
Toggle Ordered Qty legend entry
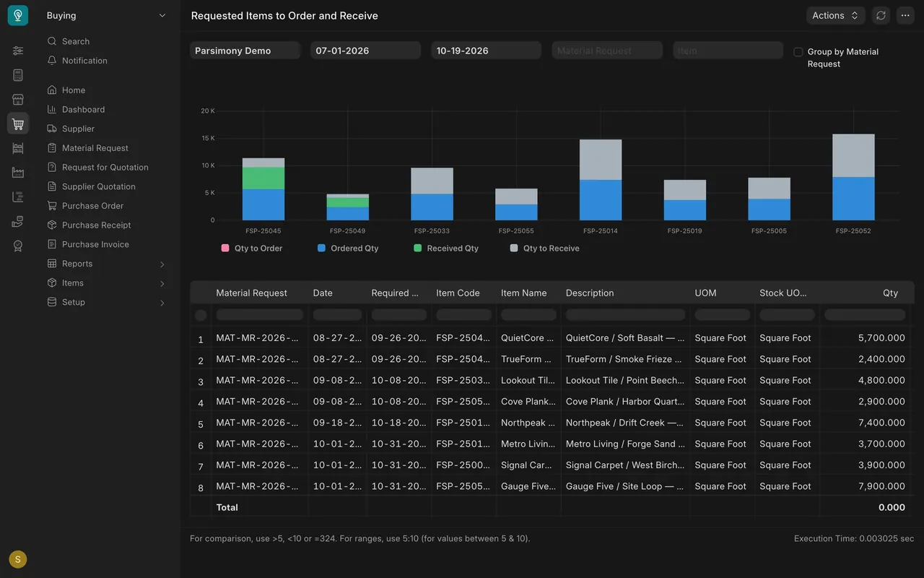pos(348,248)
